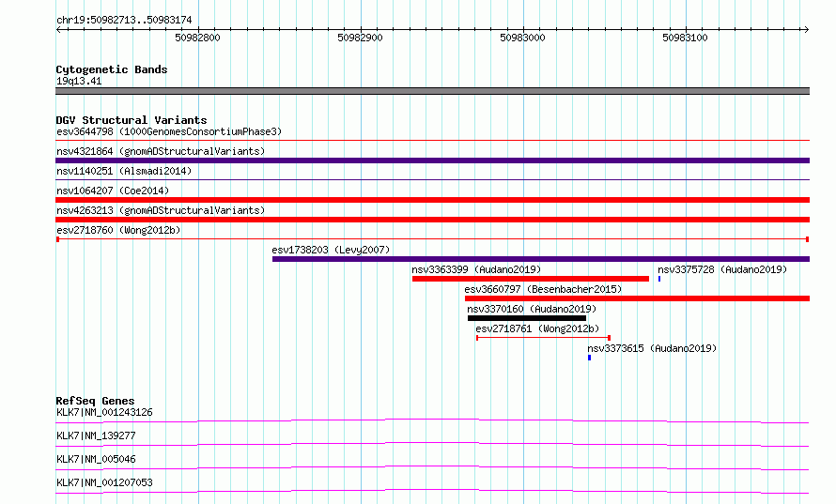The image size is (836, 504).
Task: Open the nsv3375728 (Audano2019) label
Action: 722,269
